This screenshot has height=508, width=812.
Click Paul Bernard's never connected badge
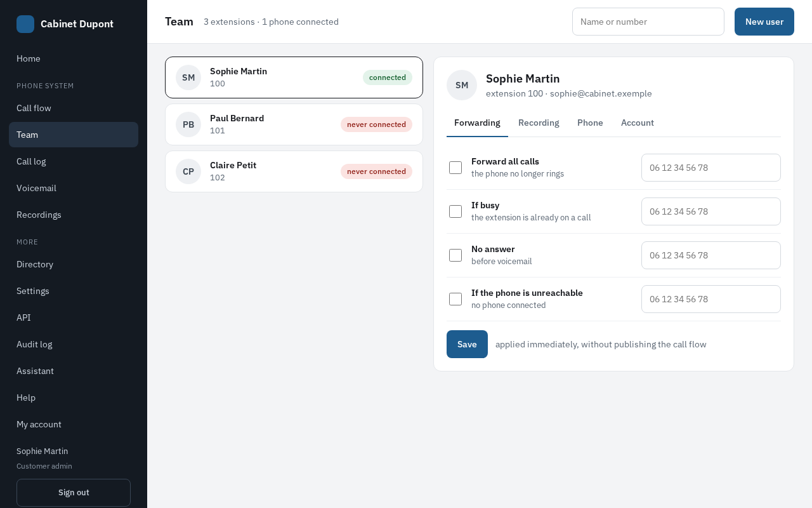coord(376,124)
